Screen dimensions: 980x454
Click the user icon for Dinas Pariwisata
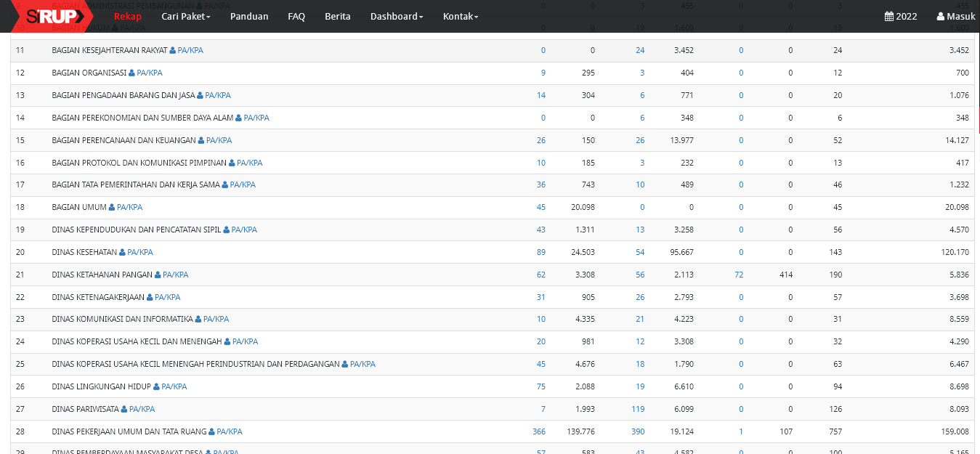[x=124, y=409]
